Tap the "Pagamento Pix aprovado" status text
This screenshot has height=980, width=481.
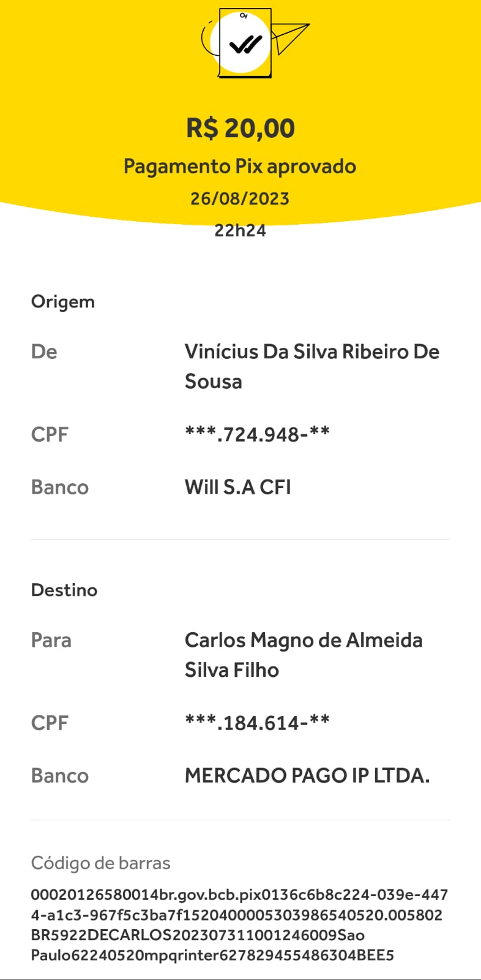pyautogui.click(x=240, y=166)
